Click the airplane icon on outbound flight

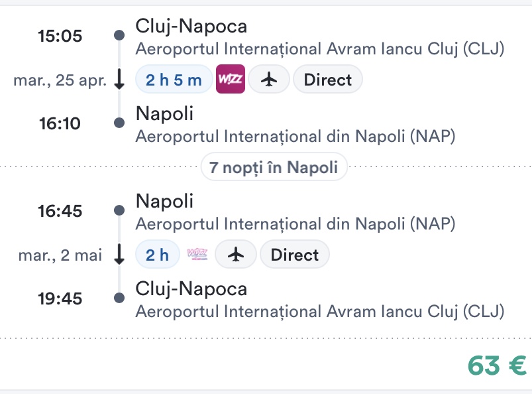268,80
